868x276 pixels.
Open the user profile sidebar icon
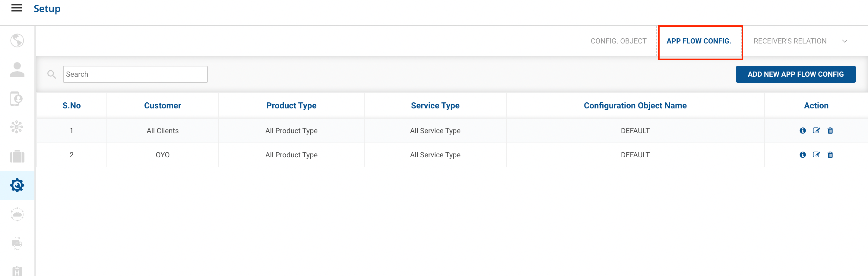click(x=17, y=69)
